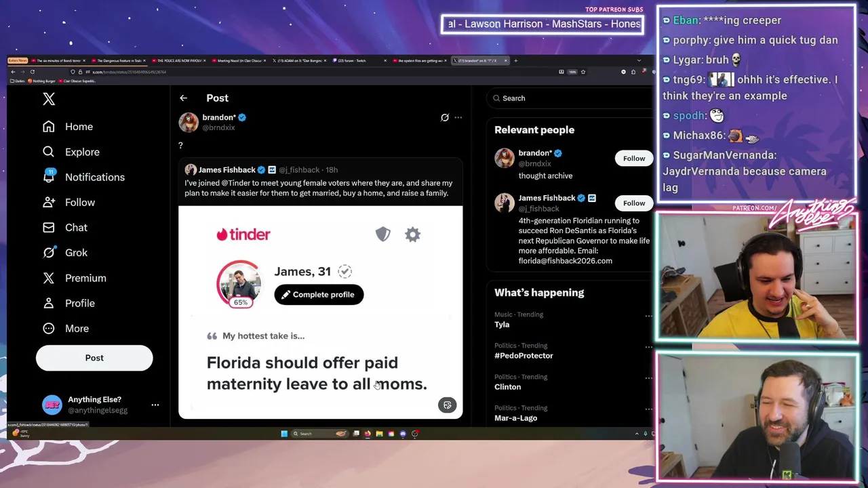Open more options for the Clinton trend
The height and width of the screenshot is (488, 868).
[648, 378]
